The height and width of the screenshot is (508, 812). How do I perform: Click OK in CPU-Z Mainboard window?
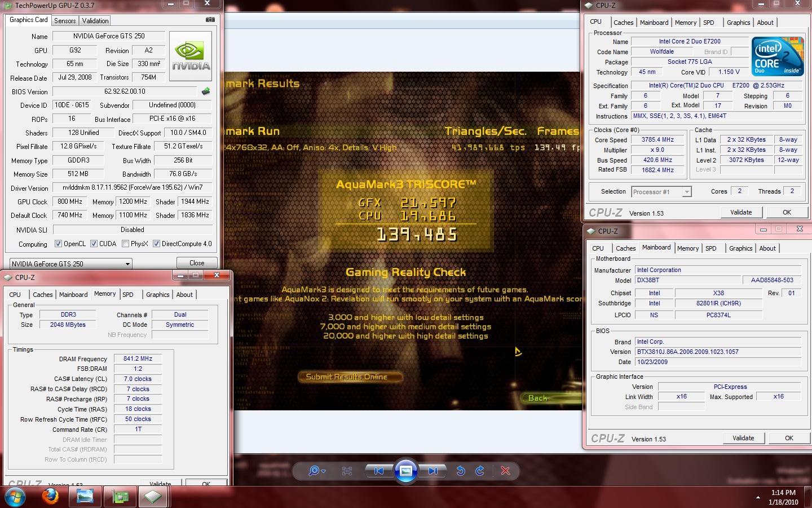click(789, 438)
